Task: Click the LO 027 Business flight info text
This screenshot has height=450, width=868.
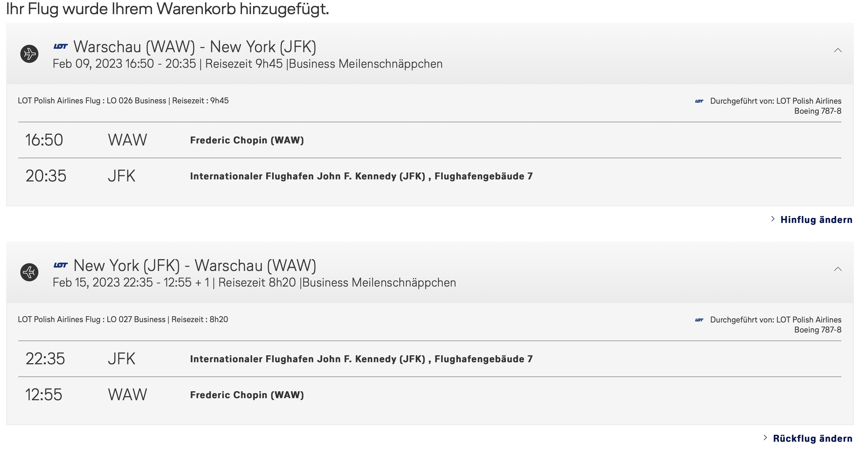Action: pyautogui.click(x=123, y=320)
